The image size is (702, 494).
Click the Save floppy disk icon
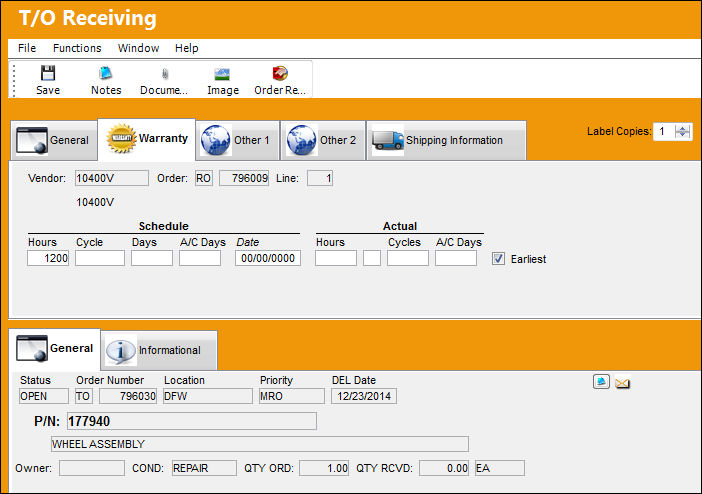(x=48, y=73)
